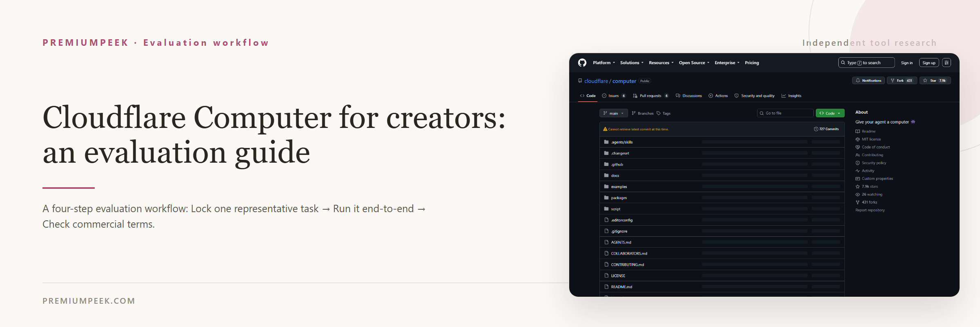Click the file icon for AGENTS.md
Screen dimensions: 980x327
coord(606,242)
